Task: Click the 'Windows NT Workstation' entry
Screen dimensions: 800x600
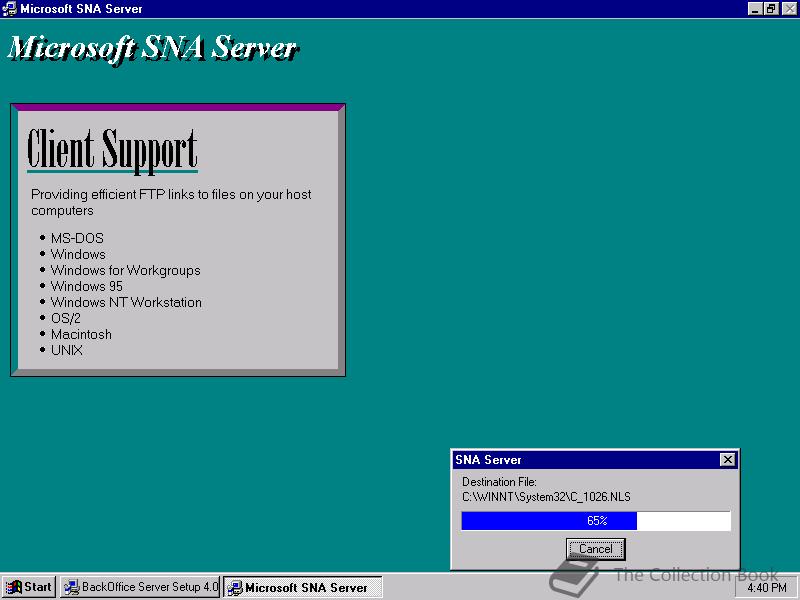Action: tap(126, 303)
